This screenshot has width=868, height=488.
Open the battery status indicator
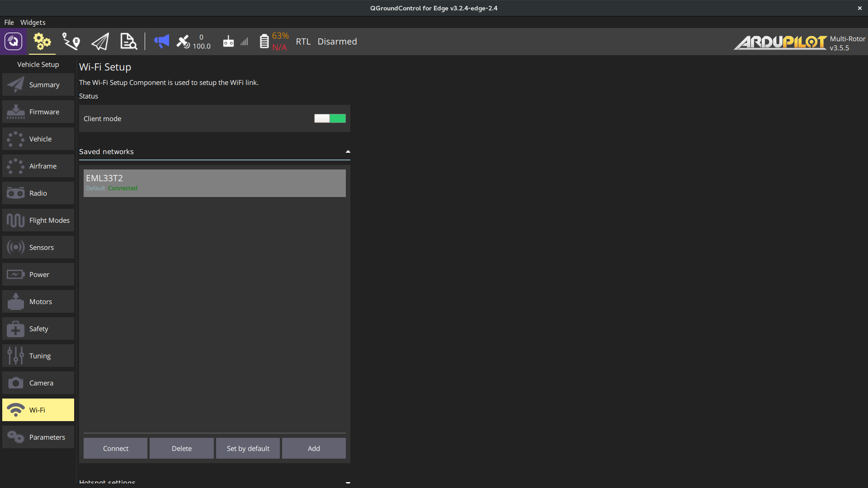click(274, 42)
